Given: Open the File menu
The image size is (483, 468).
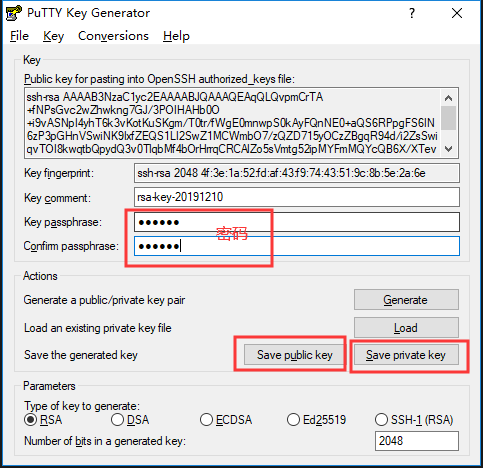Looking at the screenshot, I should (19, 36).
